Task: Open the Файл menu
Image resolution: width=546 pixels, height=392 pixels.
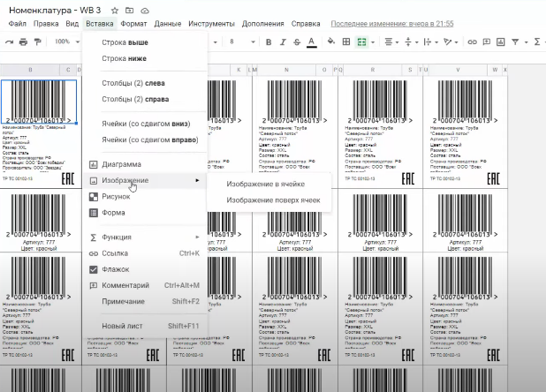Action: (x=17, y=24)
